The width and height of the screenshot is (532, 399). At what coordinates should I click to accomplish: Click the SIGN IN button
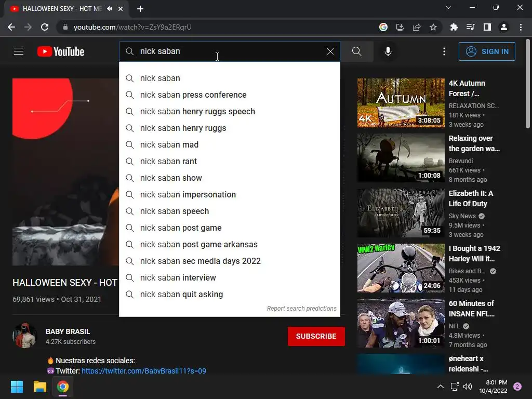487,51
